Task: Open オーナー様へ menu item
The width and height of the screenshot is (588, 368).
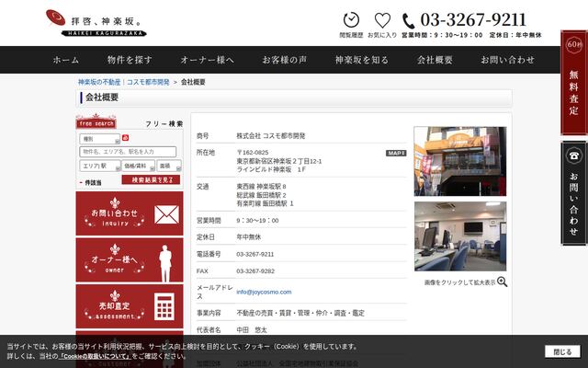Action: 207,60
